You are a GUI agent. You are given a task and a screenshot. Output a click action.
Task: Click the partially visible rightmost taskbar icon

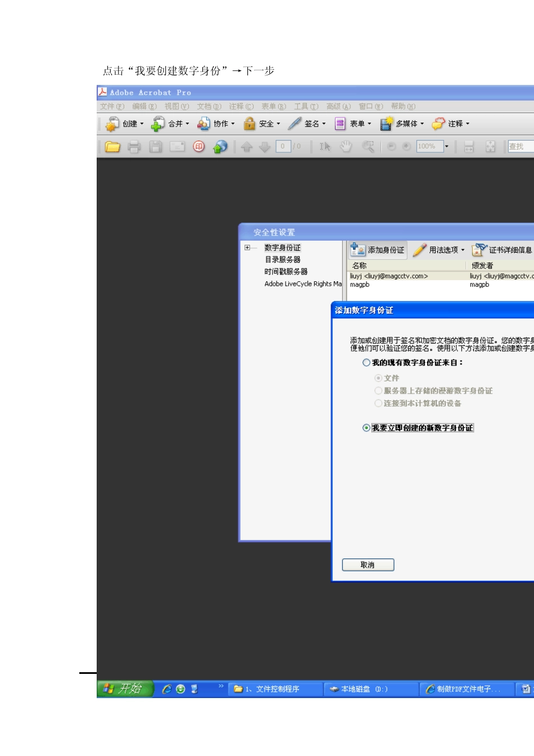pos(526,689)
